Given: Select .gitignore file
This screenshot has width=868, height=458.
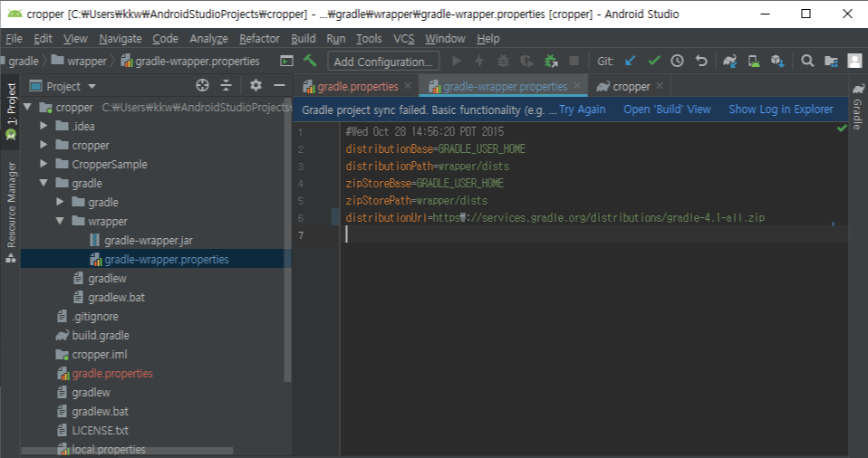Looking at the screenshot, I should coord(88,317).
